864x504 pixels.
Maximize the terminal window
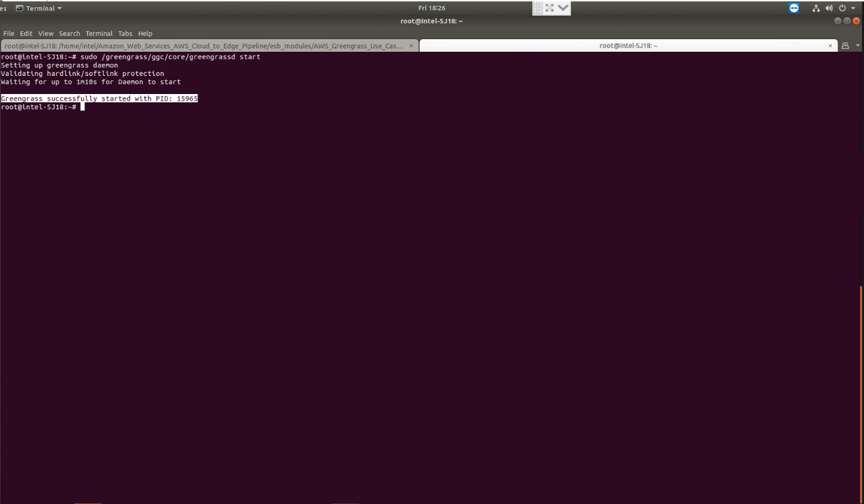[x=847, y=21]
